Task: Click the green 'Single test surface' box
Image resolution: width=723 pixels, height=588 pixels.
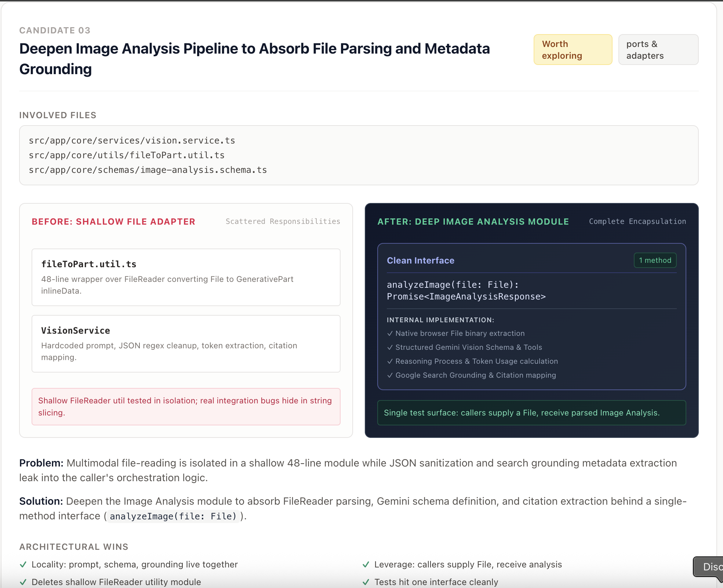Action: pos(531,413)
